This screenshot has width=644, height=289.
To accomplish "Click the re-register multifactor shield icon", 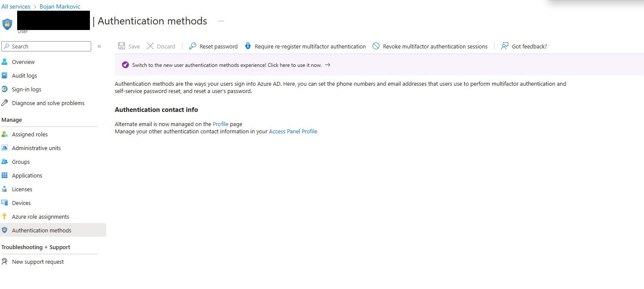I will [248, 46].
